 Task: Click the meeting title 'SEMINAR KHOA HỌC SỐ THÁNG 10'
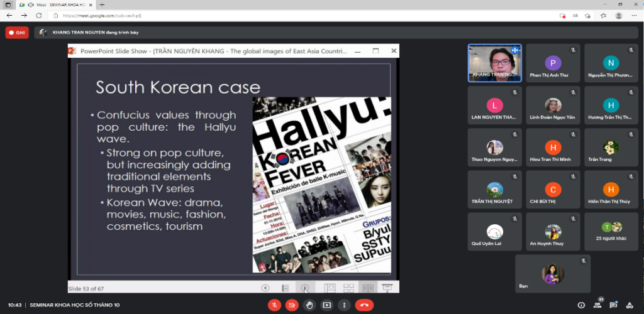point(75,305)
